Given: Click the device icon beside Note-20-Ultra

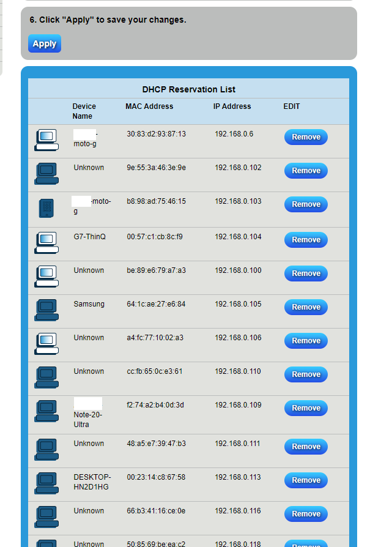Looking at the screenshot, I should click(46, 411).
